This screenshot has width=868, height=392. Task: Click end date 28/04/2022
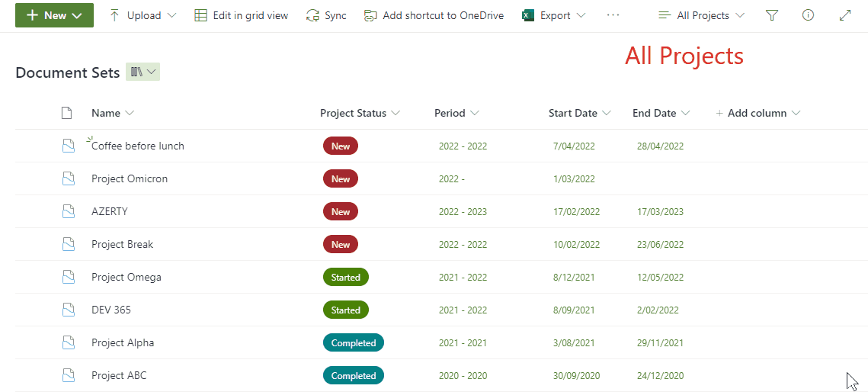(x=661, y=146)
